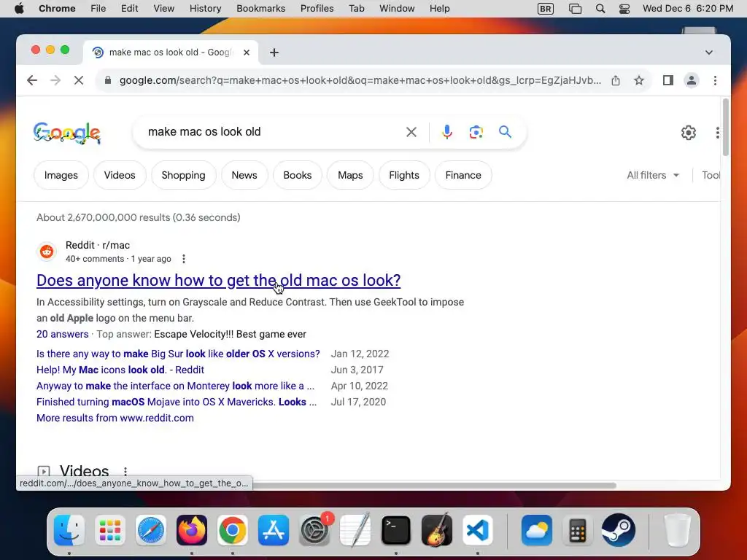Open the Apple menu
This screenshot has height=560, width=747.
19,9
